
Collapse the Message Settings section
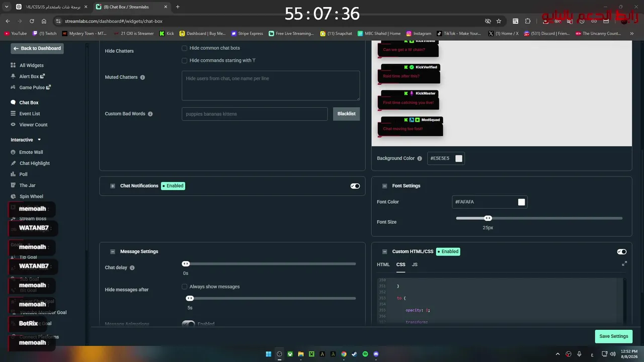[113, 252]
